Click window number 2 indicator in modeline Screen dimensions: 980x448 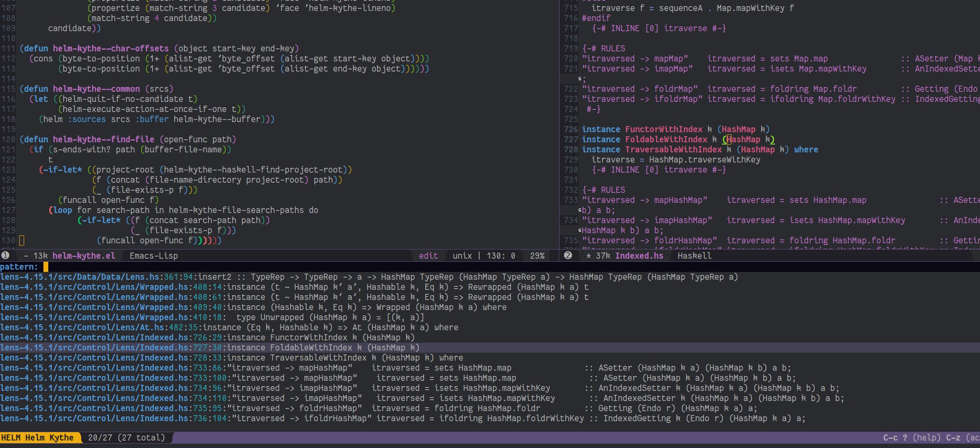click(568, 256)
